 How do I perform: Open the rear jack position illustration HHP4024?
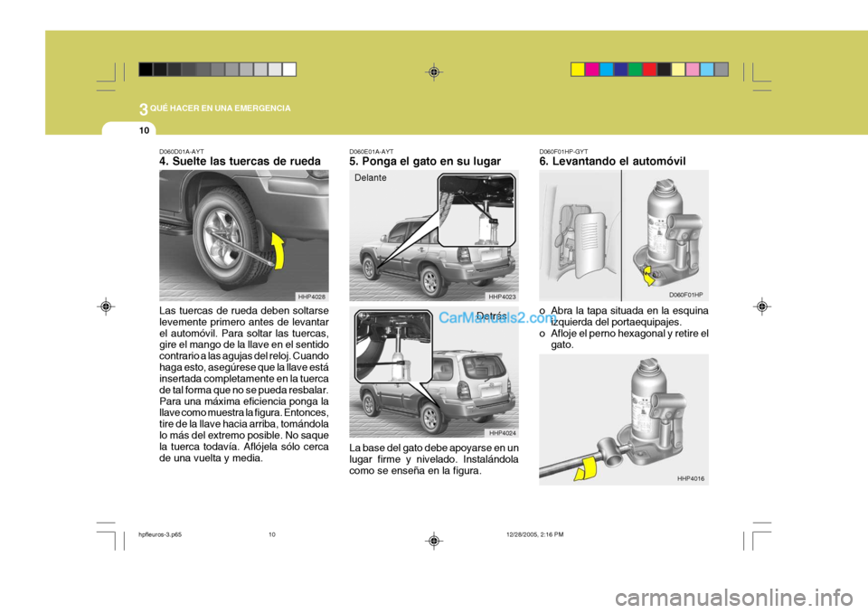tap(434, 373)
